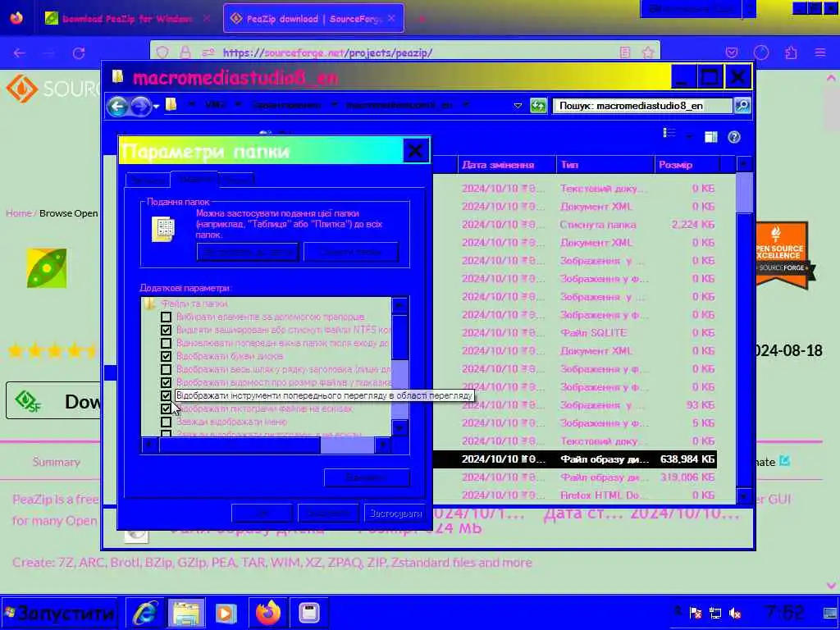Uncheck encrypted or compressed NTFS files color option
Image resolution: width=840 pixels, height=630 pixels.
166,330
